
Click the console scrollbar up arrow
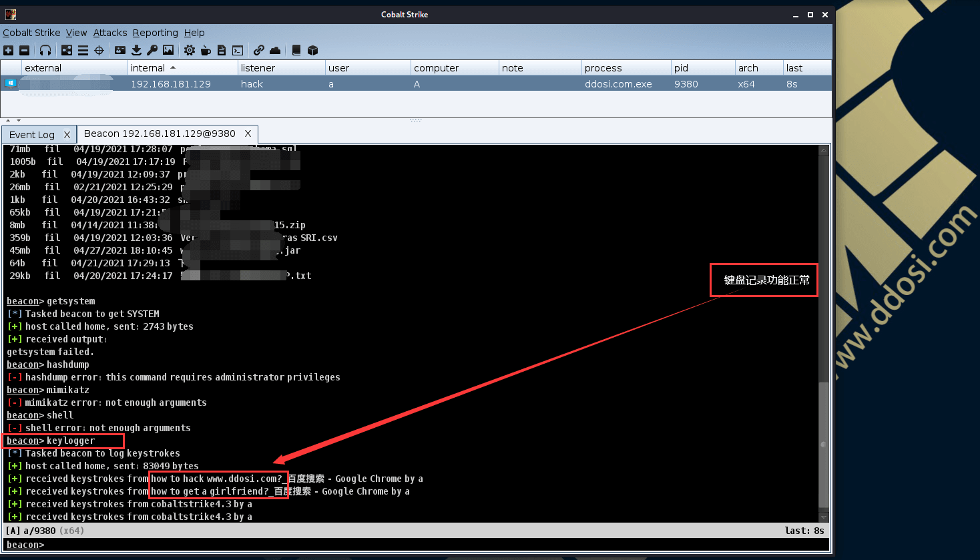click(x=823, y=150)
